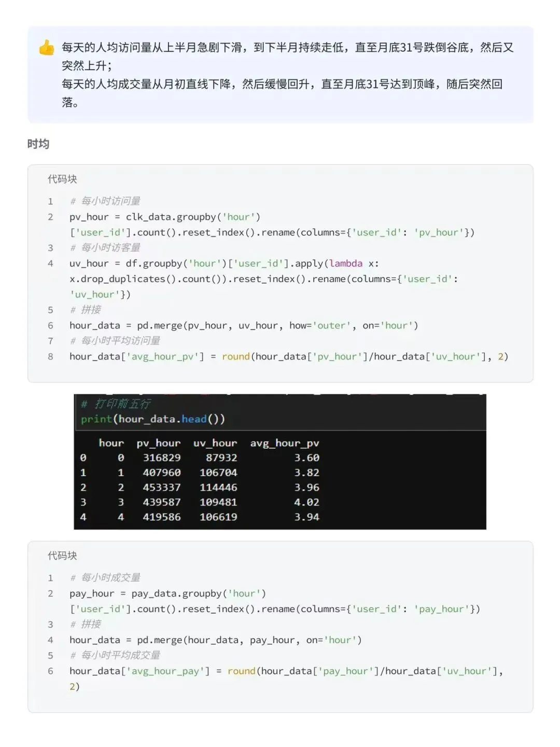Click the pv_hour groupby code line

pyautogui.click(x=272, y=225)
